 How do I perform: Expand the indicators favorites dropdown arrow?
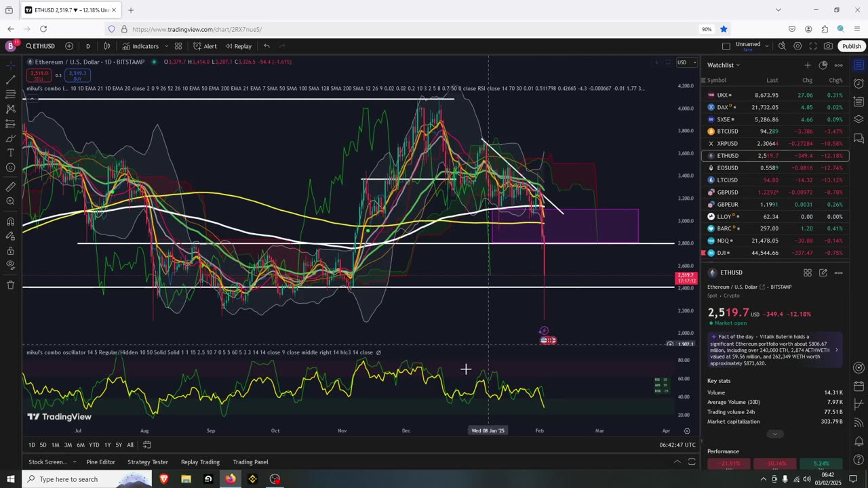pyautogui.click(x=165, y=46)
